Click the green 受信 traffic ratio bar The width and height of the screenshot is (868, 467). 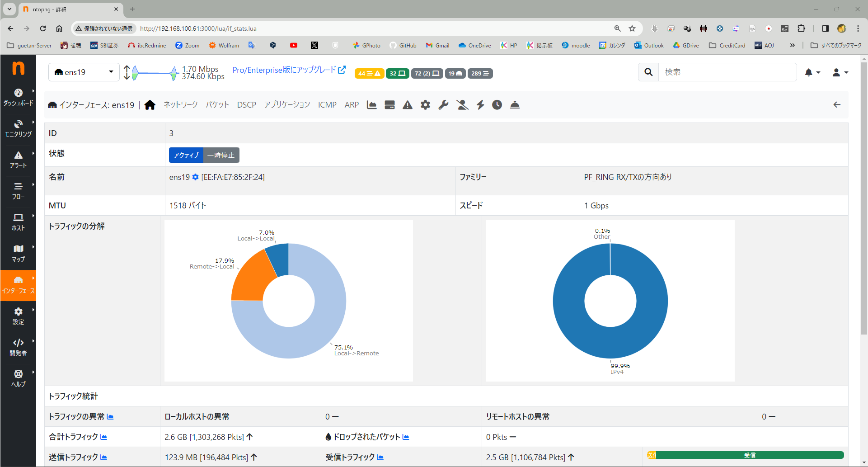[749, 455]
